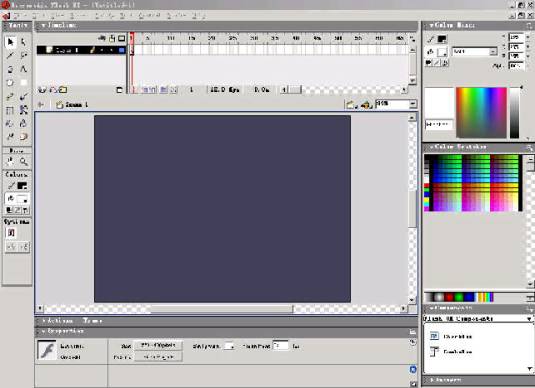Toggle the Snap to Objects magnet option
The width and height of the screenshot is (535, 388).
pos(11,233)
